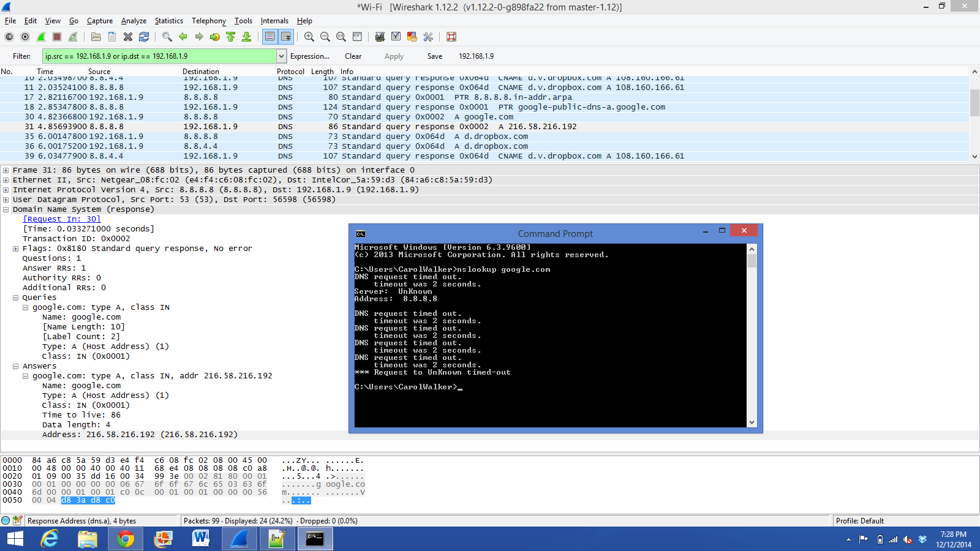Image resolution: width=980 pixels, height=551 pixels.
Task: Apply the display filter
Action: click(394, 56)
